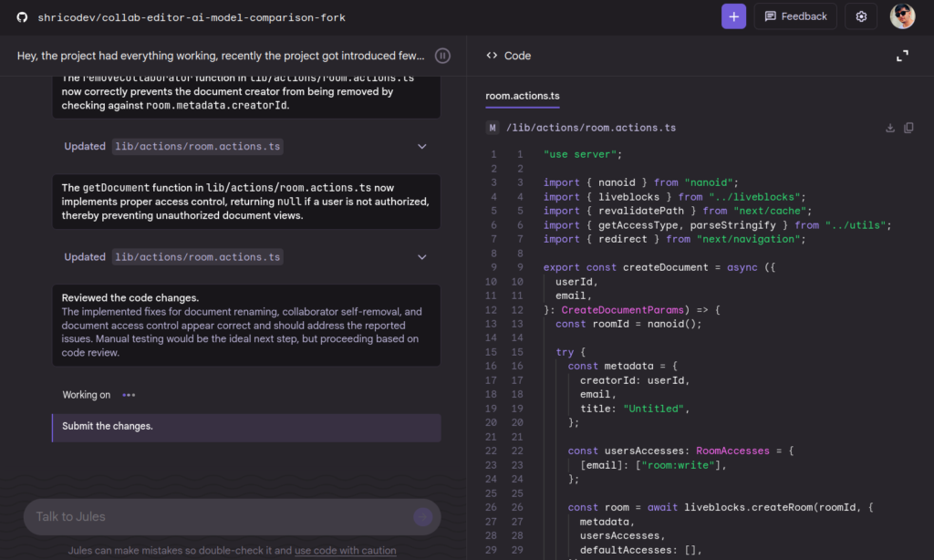Click the task title starting Hey, the project

221,56
